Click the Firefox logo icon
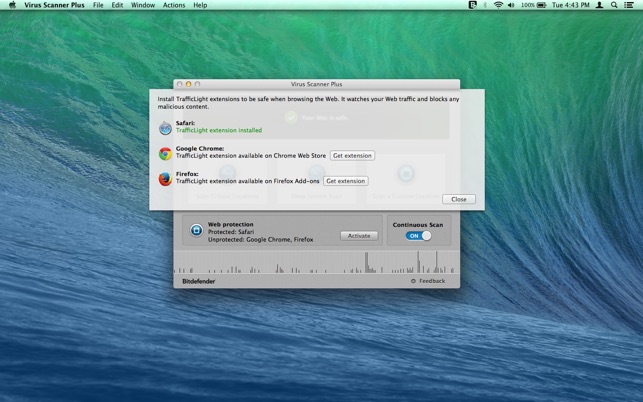643x402 pixels. pyautogui.click(x=165, y=179)
